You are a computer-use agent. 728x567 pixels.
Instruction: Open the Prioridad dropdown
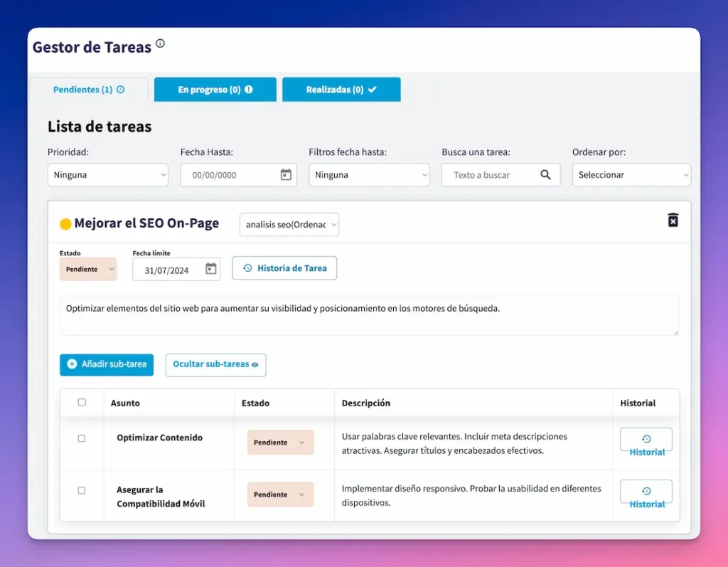107,174
